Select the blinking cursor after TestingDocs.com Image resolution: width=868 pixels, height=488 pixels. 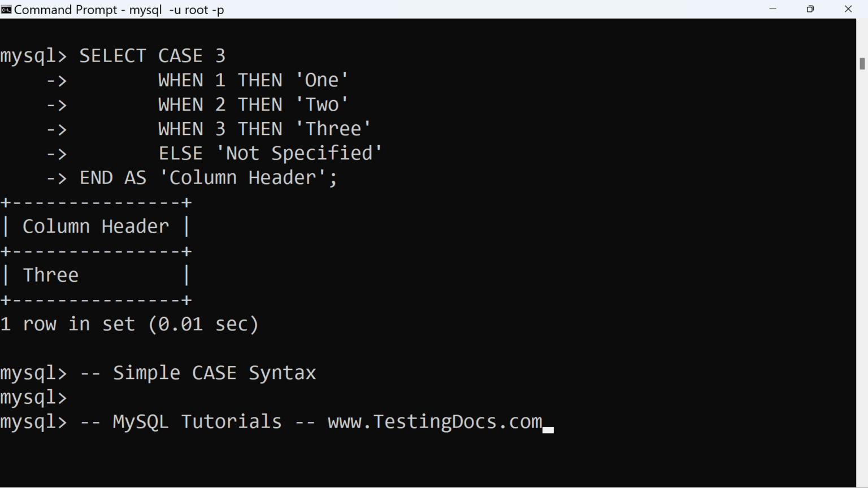[x=549, y=429]
